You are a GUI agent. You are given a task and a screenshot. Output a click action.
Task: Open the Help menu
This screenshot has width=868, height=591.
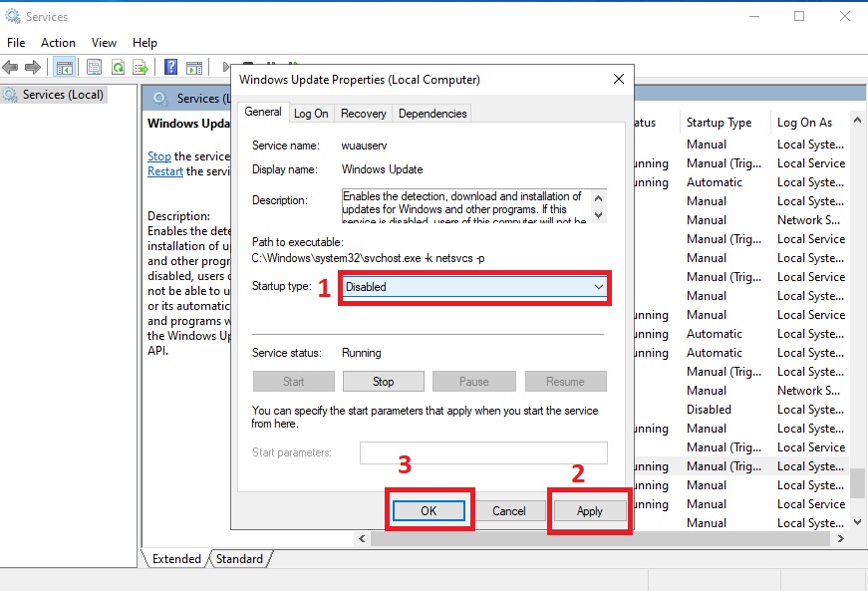point(145,43)
